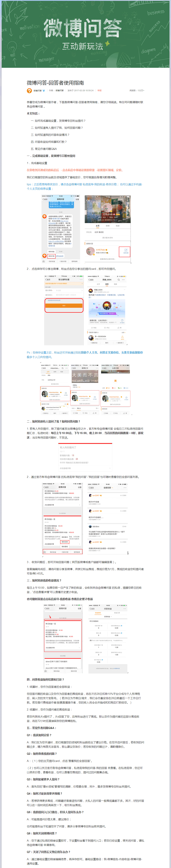Viewport: 171px width, 868px height.
Task: Click the blue verified V badge
Action: (44, 91)
